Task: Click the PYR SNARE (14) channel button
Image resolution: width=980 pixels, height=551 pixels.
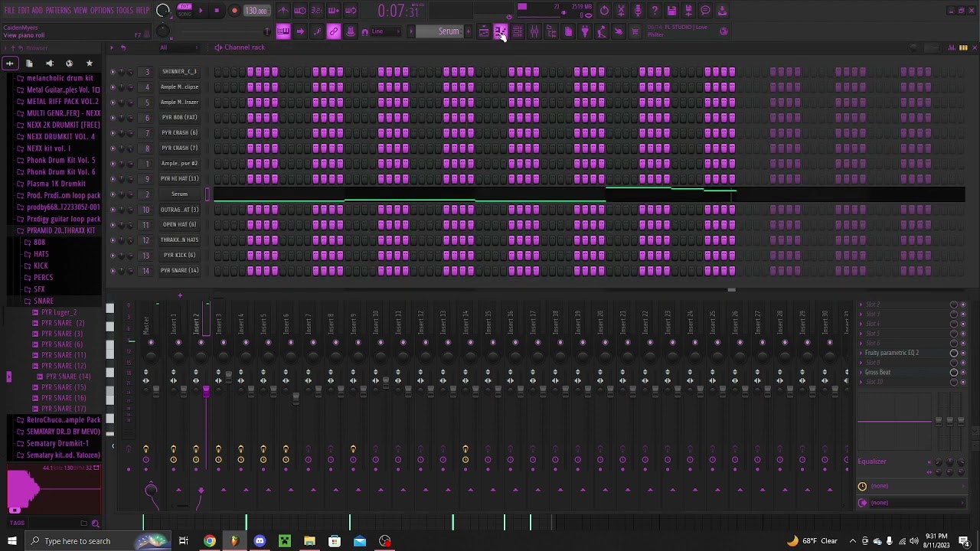Action: 179,271
